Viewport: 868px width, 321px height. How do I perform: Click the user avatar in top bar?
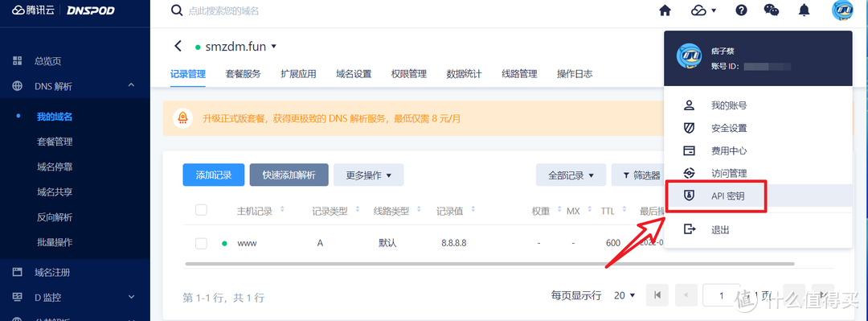point(842,10)
